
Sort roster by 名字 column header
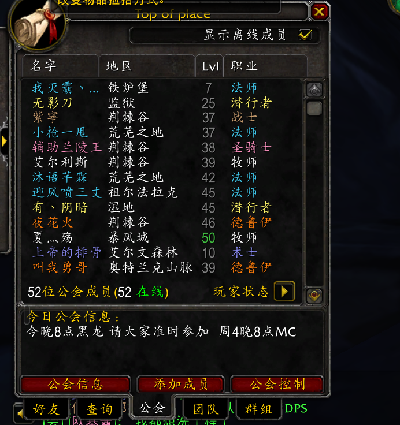click(x=61, y=66)
